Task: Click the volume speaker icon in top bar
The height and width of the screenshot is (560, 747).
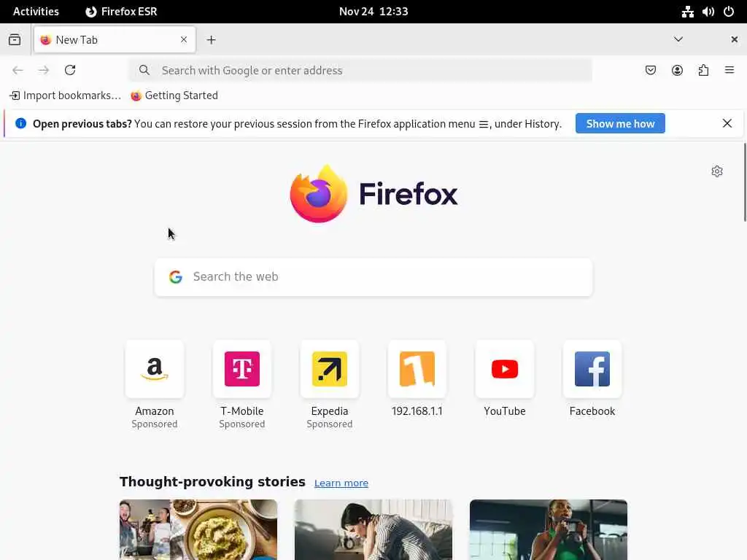Action: 708,12
